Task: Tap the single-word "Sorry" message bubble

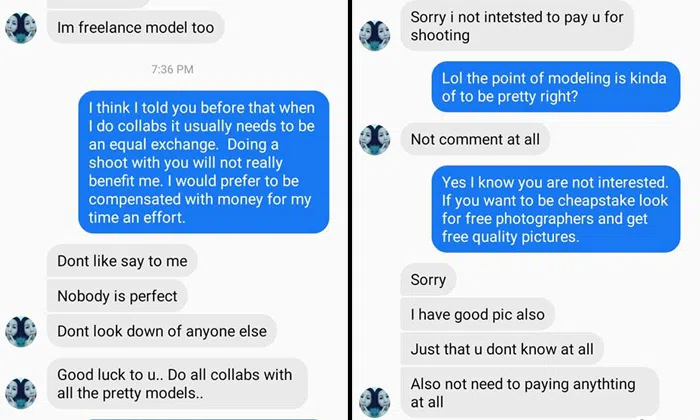Action: (429, 280)
